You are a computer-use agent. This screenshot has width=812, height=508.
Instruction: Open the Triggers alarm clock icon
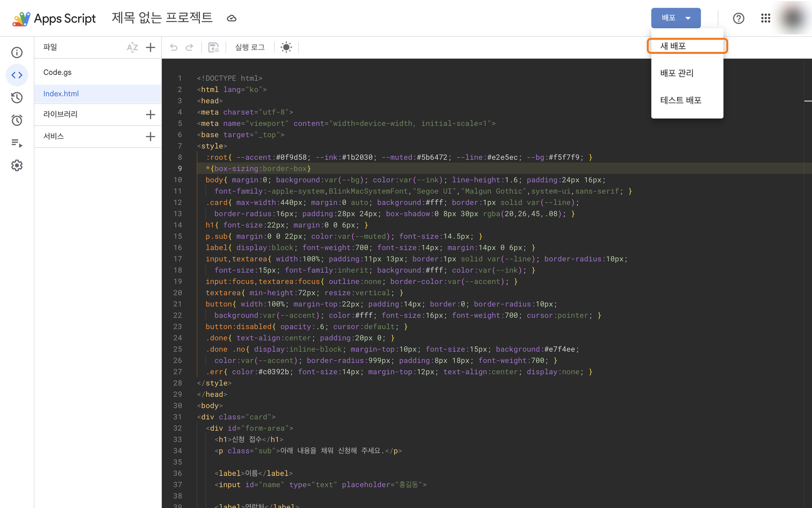[17, 120]
